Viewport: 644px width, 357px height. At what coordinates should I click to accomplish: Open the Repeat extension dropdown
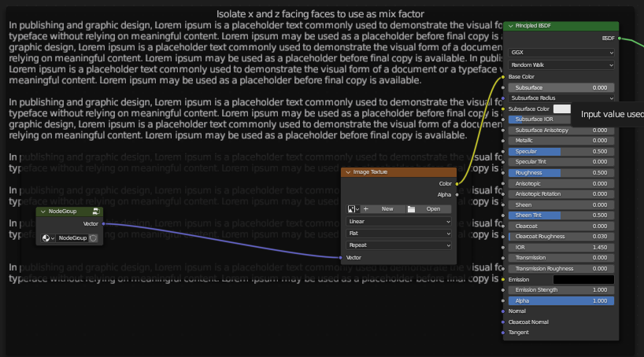[x=399, y=245]
